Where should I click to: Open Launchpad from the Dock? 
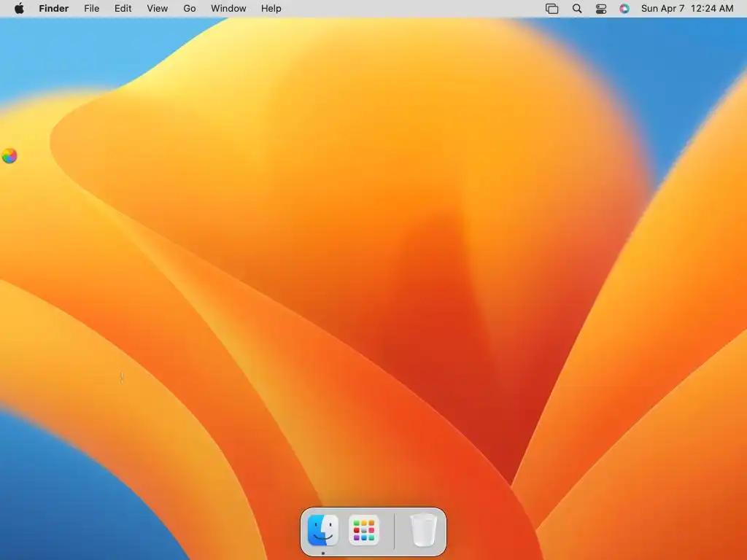point(364,530)
